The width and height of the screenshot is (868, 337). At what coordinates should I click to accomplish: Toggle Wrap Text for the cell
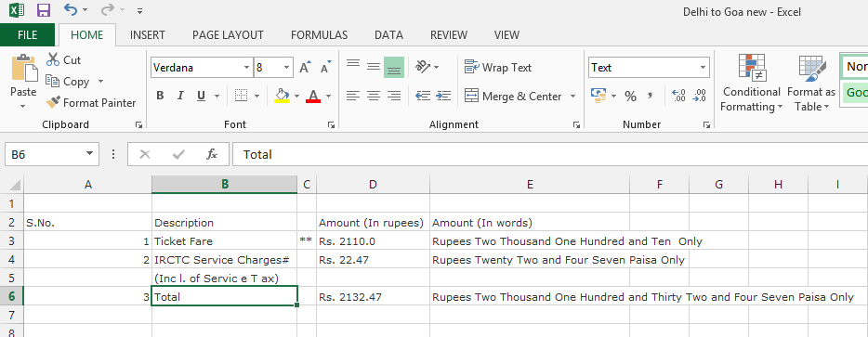498,68
